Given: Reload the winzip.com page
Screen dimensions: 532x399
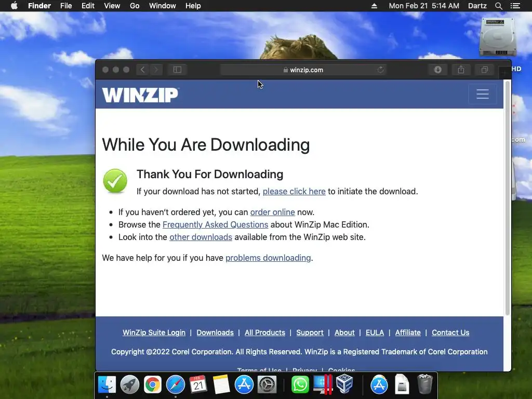Looking at the screenshot, I should (x=380, y=70).
